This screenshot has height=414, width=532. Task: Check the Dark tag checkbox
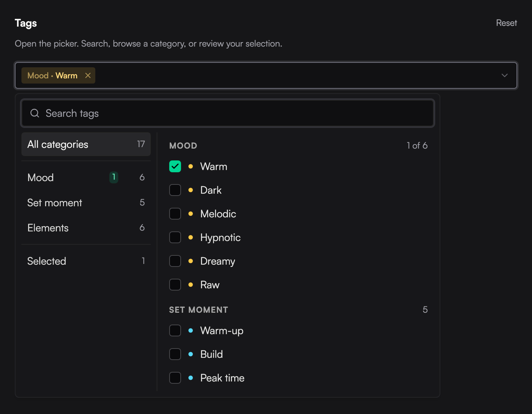point(175,190)
